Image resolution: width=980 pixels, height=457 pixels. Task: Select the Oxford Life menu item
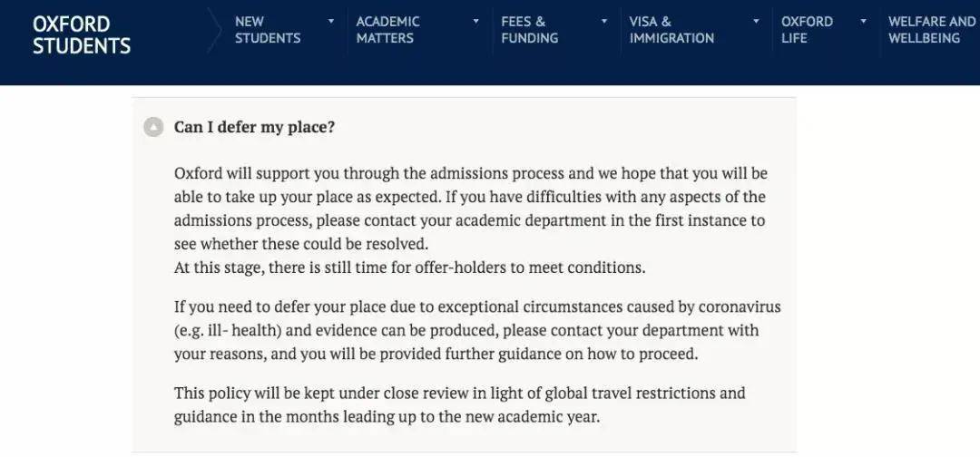[807, 30]
